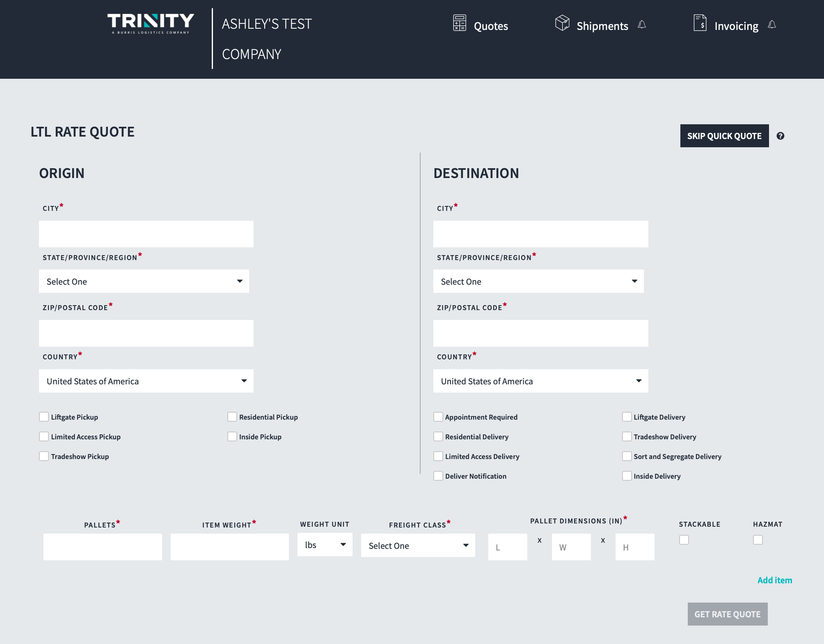Screen dimensions: 824x644
Task: Click the origin City input field
Action: 146,234
